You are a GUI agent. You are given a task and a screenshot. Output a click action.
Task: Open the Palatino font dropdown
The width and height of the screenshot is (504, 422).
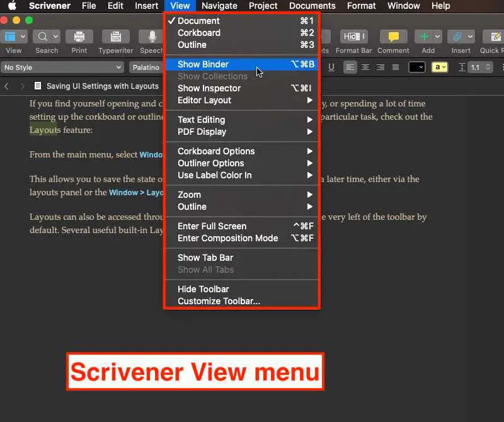point(146,67)
